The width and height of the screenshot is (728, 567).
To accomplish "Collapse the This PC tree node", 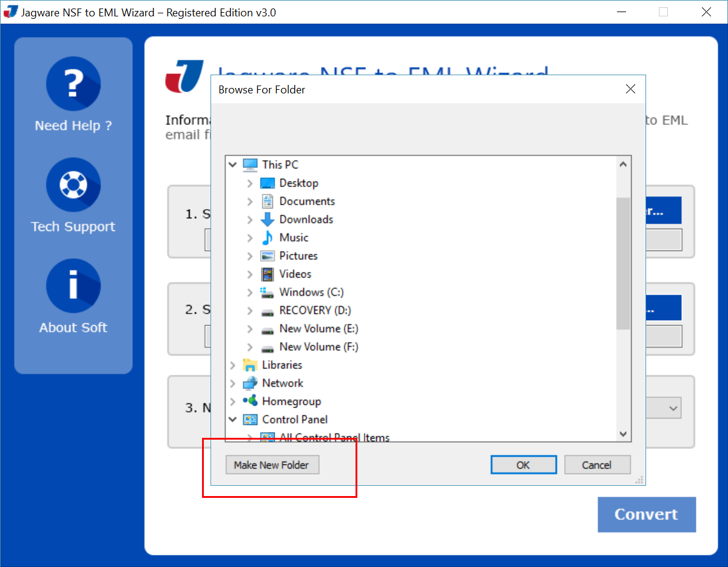I will [x=232, y=164].
